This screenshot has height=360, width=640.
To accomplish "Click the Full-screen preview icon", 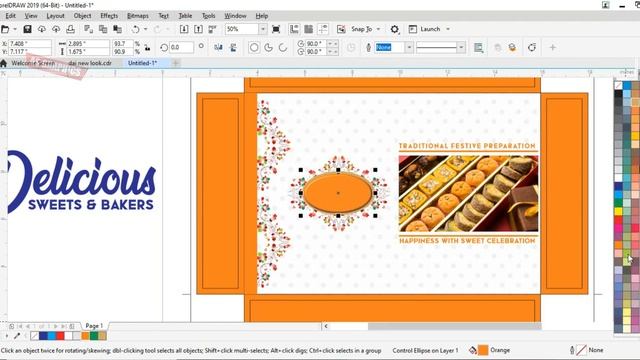I will tap(276, 29).
